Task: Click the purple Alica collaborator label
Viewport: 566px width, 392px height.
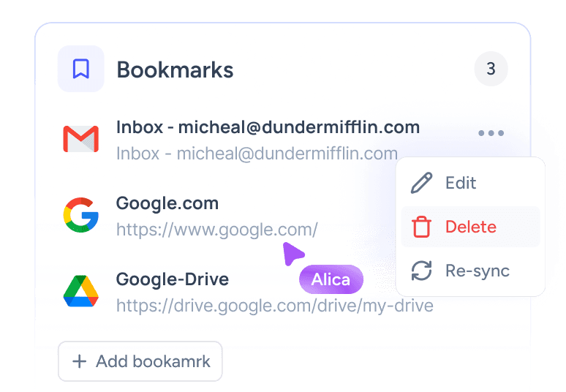Action: 331,279
